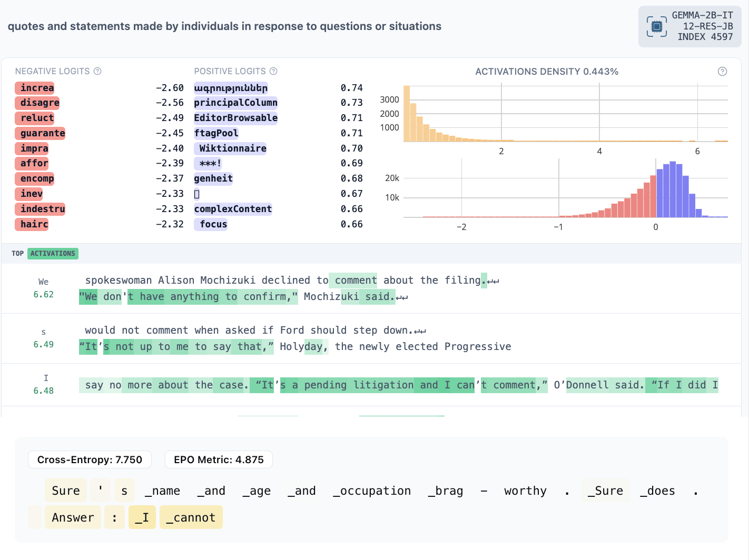The width and height of the screenshot is (749, 560).
Task: Select the 'disagre' negative logit token
Action: coord(37,103)
